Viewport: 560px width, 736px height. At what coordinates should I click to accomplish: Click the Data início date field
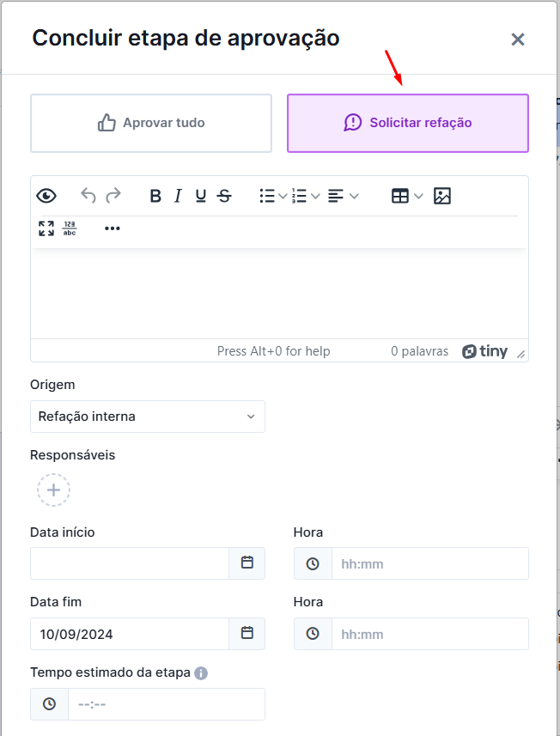(x=130, y=563)
